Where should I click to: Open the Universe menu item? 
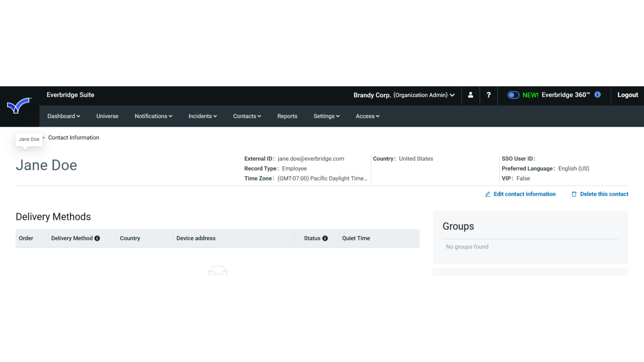coord(107,116)
